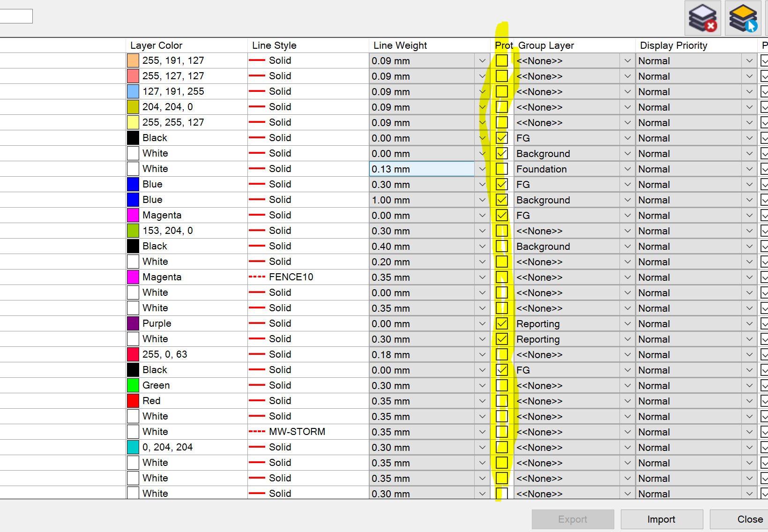The image size is (768, 532).
Task: Open the 1.00 mm line weight dropdown
Action: (x=482, y=200)
